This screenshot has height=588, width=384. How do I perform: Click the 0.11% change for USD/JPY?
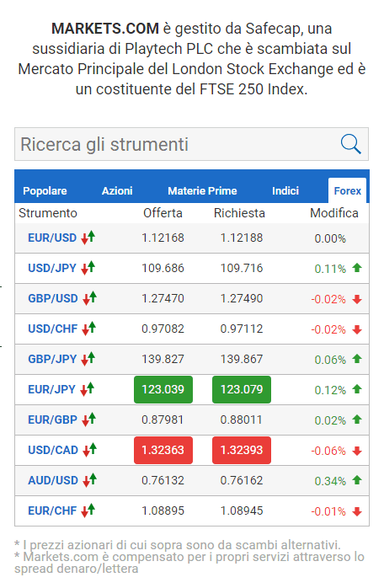330,269
